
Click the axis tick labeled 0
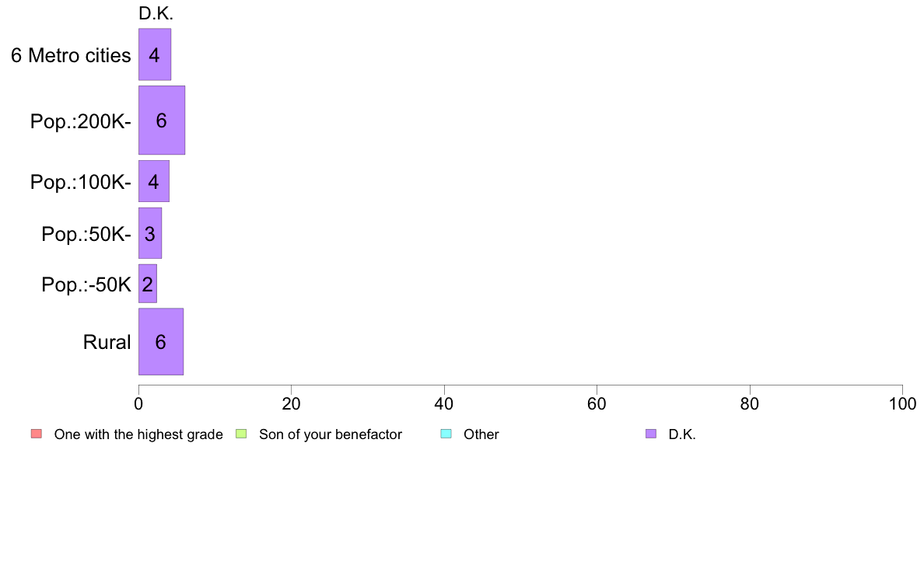tap(138, 404)
